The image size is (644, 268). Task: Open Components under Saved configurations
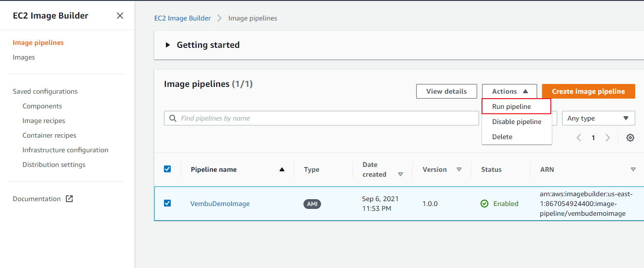(42, 106)
